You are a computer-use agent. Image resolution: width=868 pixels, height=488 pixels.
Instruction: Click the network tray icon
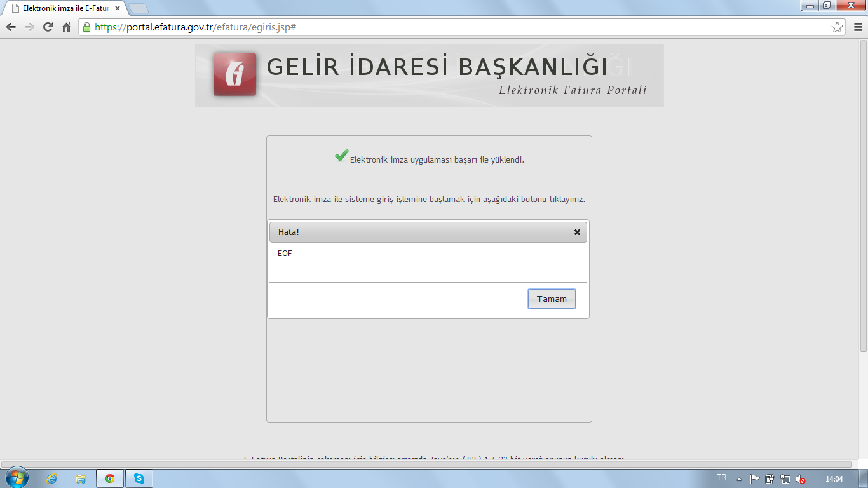click(x=785, y=480)
